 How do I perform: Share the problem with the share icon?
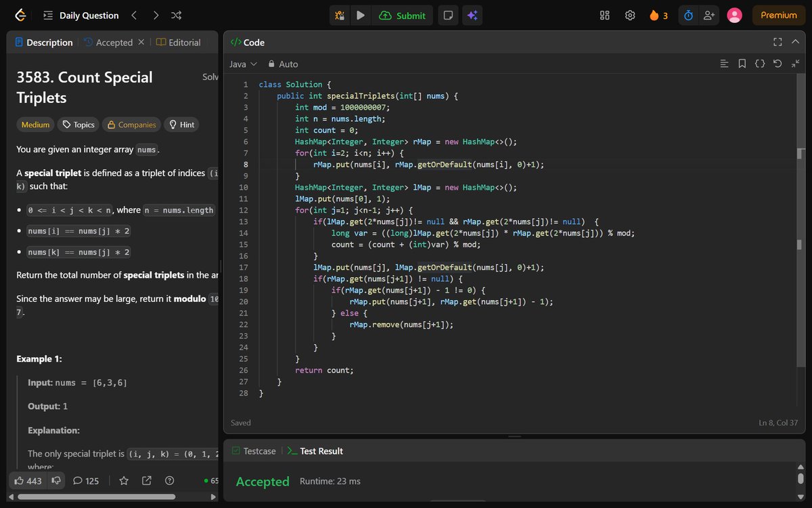(147, 480)
